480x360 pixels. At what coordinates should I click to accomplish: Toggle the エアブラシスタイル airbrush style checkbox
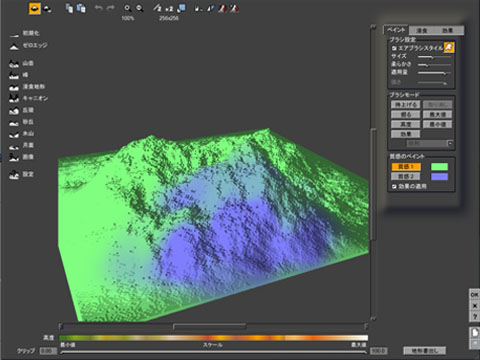(394, 48)
